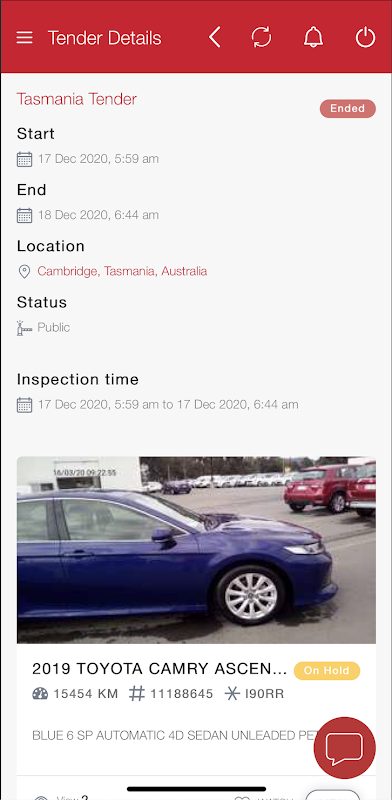Open 2019 TOYOTA CAMRY ASCEN listing title
Viewport: 392px width, 800px height.
point(159,668)
